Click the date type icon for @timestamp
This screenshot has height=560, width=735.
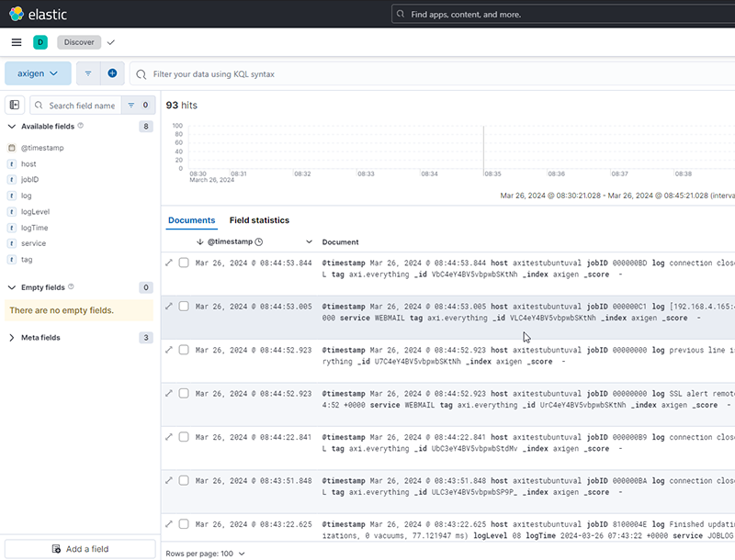pos(12,148)
